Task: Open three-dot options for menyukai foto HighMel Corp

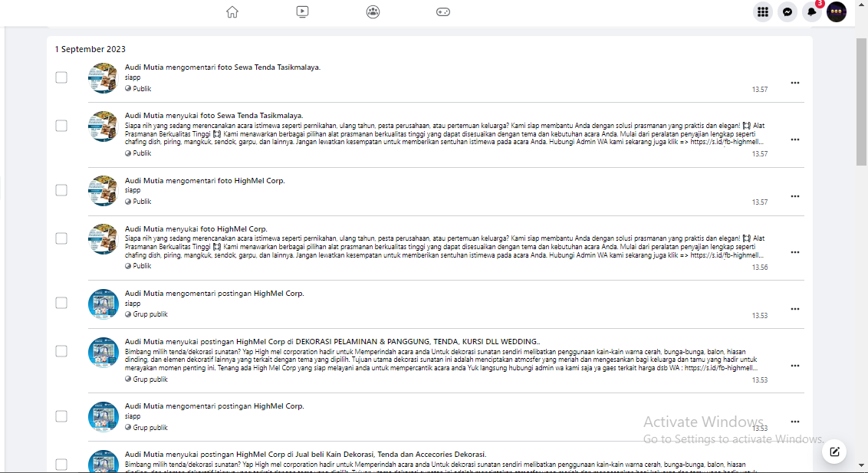Action: point(795,252)
